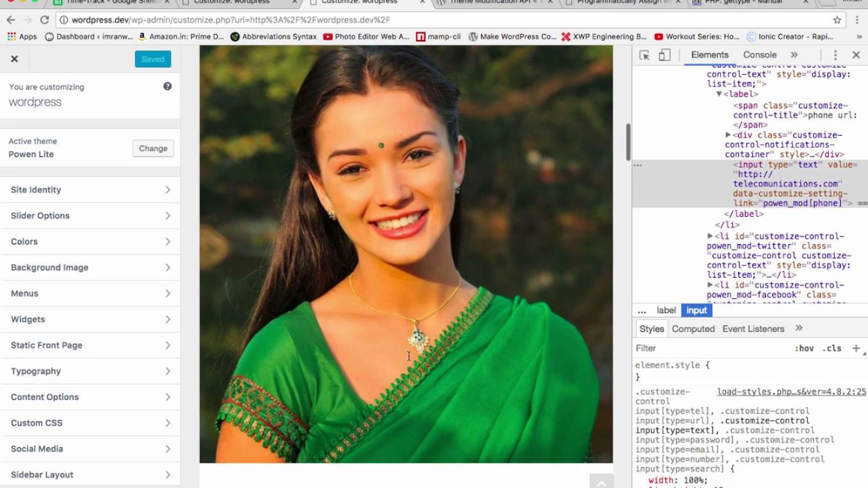Go forward in browser history
868x488 pixels.
(x=27, y=20)
